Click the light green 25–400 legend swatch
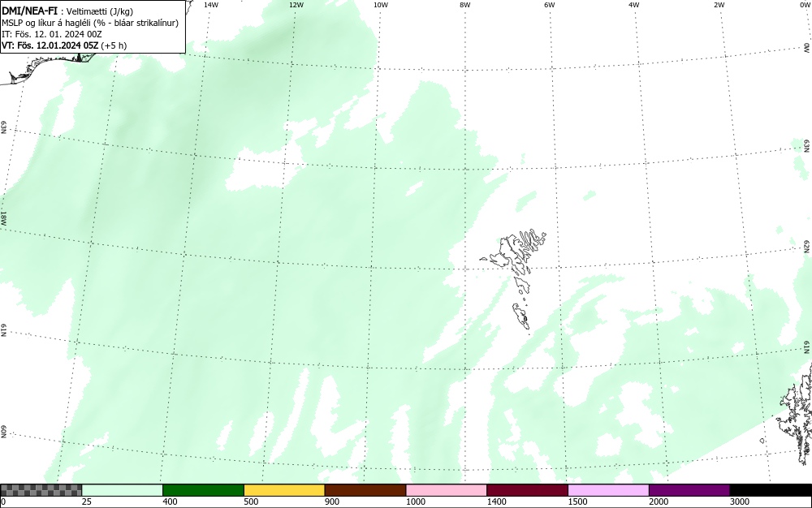The height and width of the screenshot is (508, 812). point(123,490)
